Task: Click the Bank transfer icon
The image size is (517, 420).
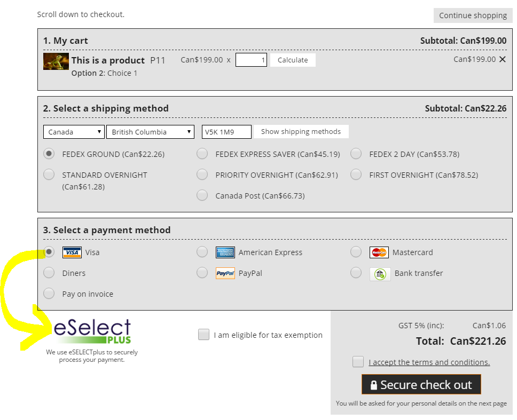Action: (x=380, y=274)
